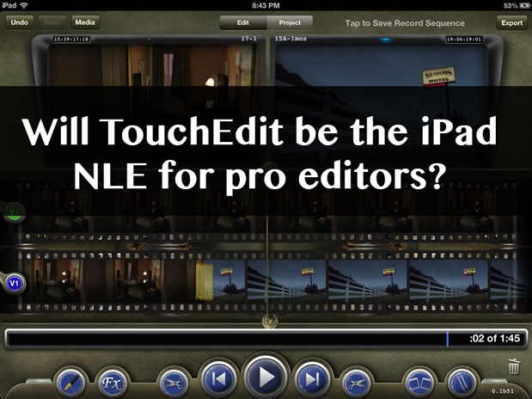
Task: Tap the 8:43 PM clock in status bar
Action: (x=266, y=5)
